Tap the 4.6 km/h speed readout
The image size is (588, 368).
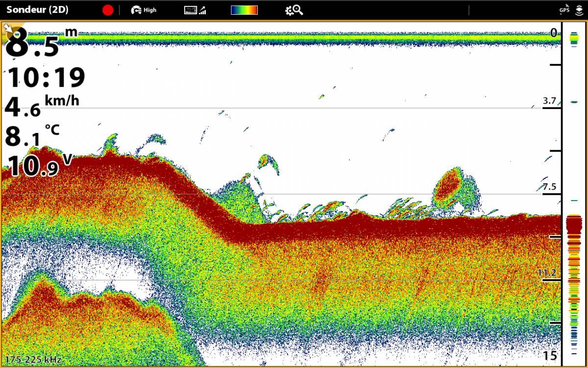coord(42,106)
